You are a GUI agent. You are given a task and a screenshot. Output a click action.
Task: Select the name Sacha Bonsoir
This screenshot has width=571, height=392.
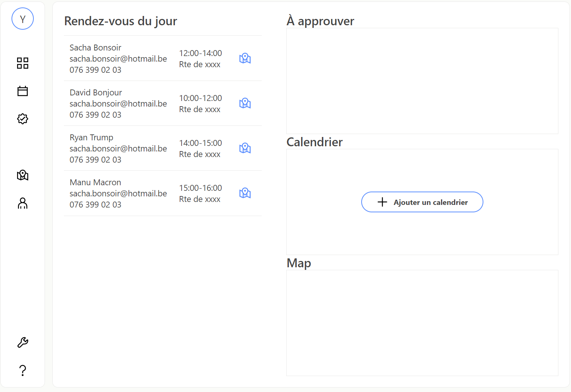pos(95,48)
